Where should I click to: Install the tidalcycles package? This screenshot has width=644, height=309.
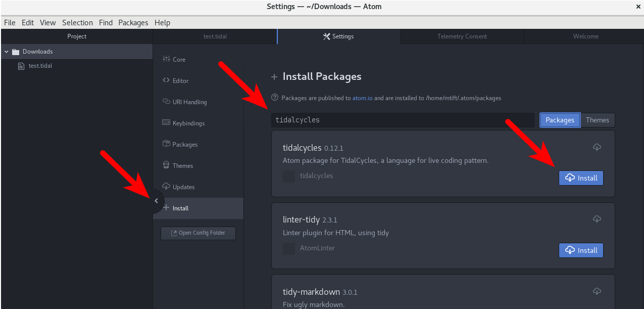tap(581, 178)
